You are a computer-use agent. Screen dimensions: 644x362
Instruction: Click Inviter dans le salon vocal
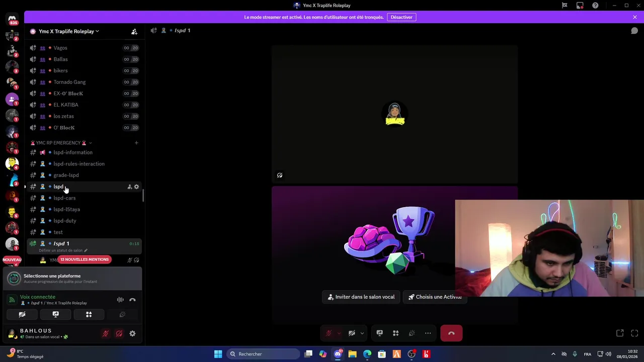(x=361, y=297)
